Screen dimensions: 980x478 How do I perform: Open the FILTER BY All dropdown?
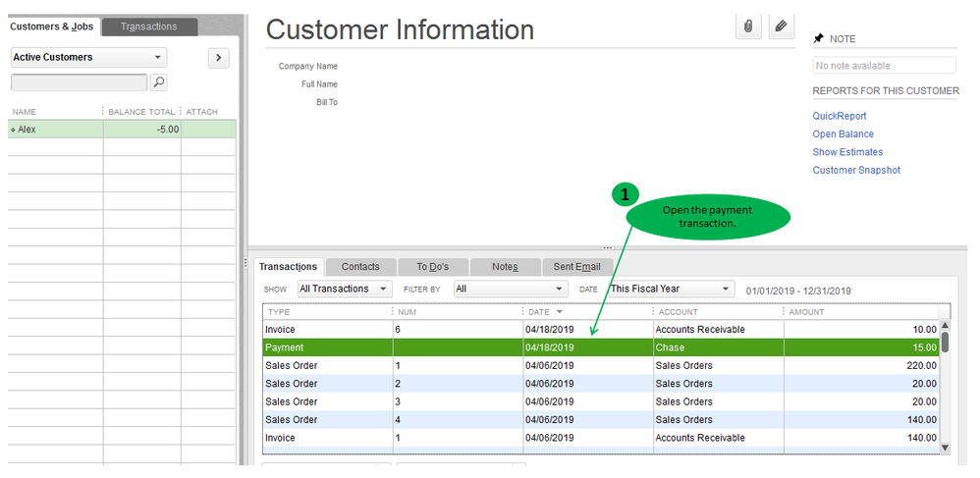511,289
